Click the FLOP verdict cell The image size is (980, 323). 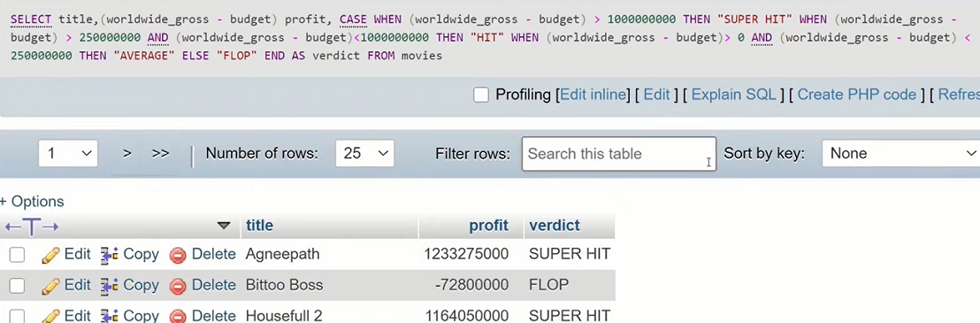[548, 285]
